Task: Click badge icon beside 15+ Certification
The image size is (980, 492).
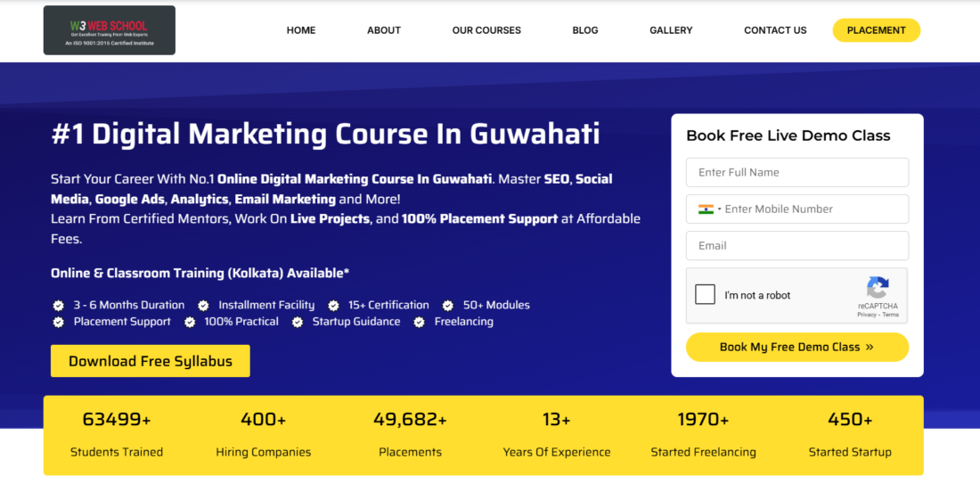Action: 333,306
